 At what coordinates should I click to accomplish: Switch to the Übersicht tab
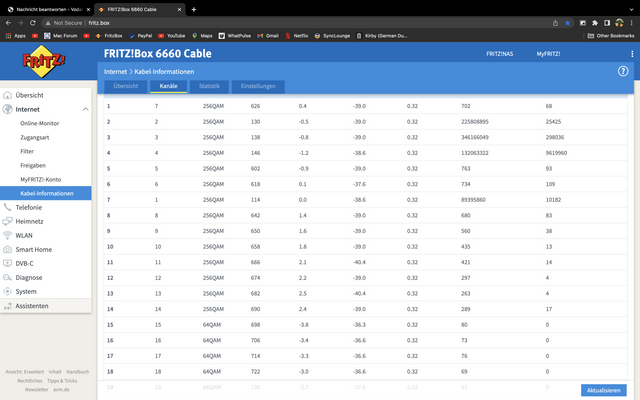coord(126,86)
